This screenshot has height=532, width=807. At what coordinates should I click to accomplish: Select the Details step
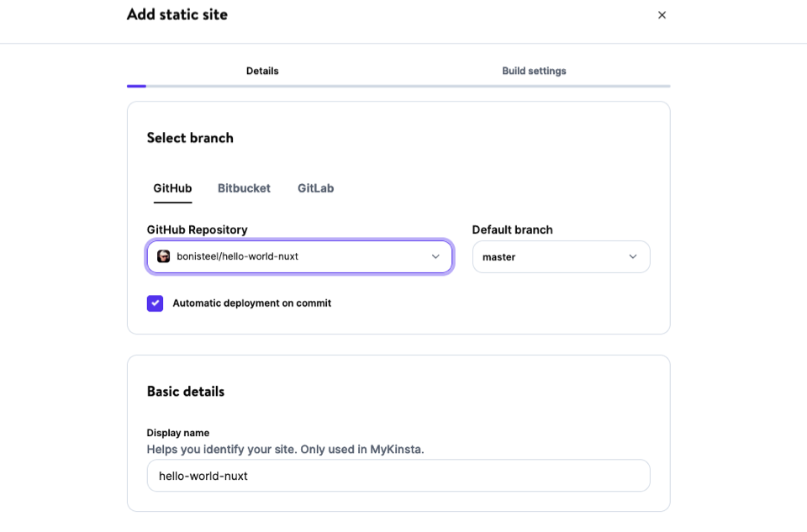(x=262, y=71)
